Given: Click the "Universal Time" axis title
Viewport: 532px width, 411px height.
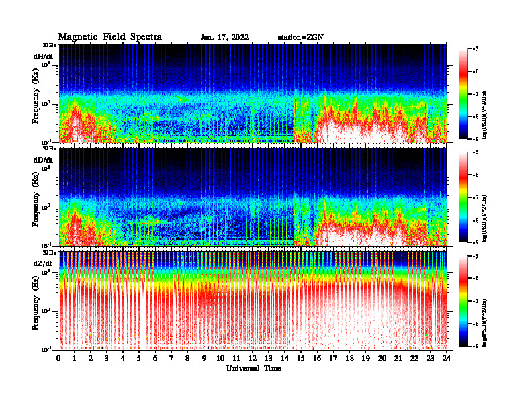Looking at the screenshot, I should 253,368.
